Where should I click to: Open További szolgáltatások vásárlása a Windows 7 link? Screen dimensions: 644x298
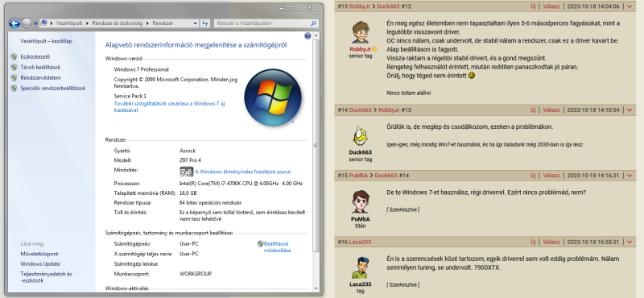pyautogui.click(x=169, y=107)
